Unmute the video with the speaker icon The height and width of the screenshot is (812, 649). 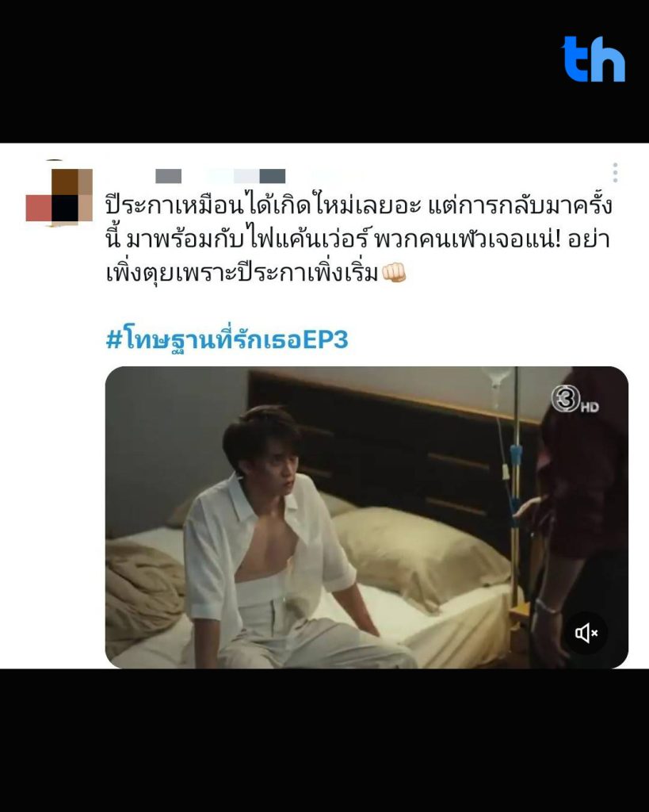pos(586,632)
